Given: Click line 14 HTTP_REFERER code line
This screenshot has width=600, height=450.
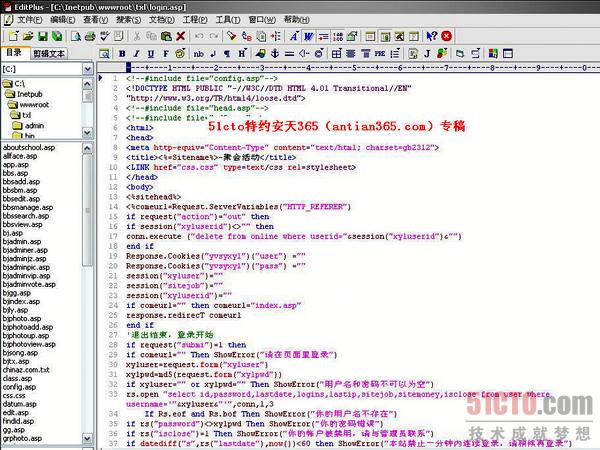Looking at the screenshot, I should pyautogui.click(x=238, y=207).
